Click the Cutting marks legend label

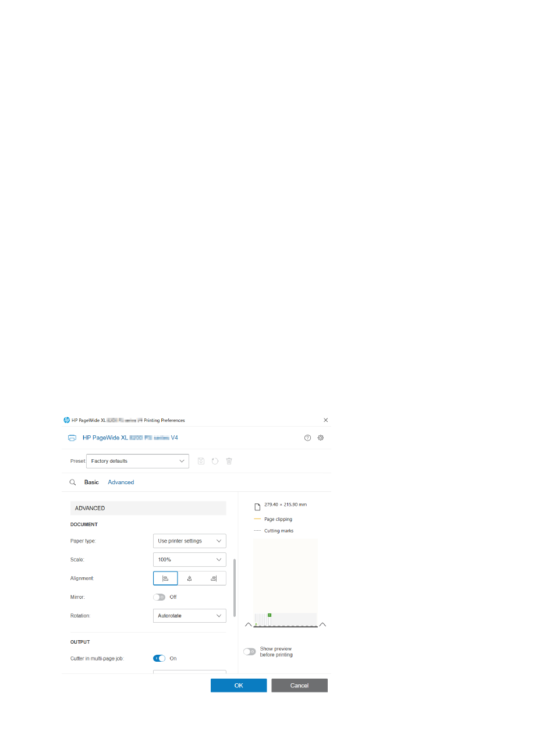279,531
